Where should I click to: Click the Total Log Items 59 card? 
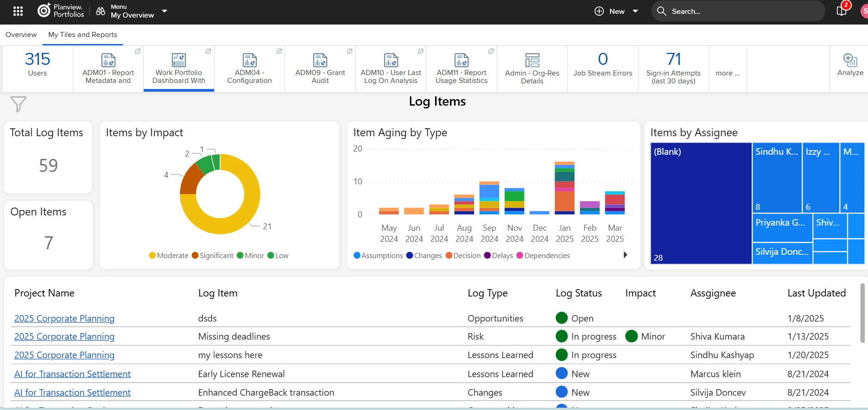[x=48, y=158]
